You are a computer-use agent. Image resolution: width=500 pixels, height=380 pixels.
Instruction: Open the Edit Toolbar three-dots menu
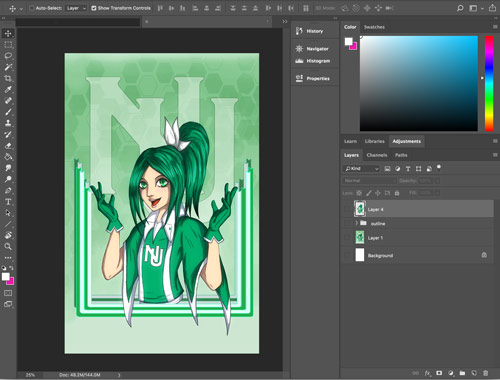tap(8, 258)
